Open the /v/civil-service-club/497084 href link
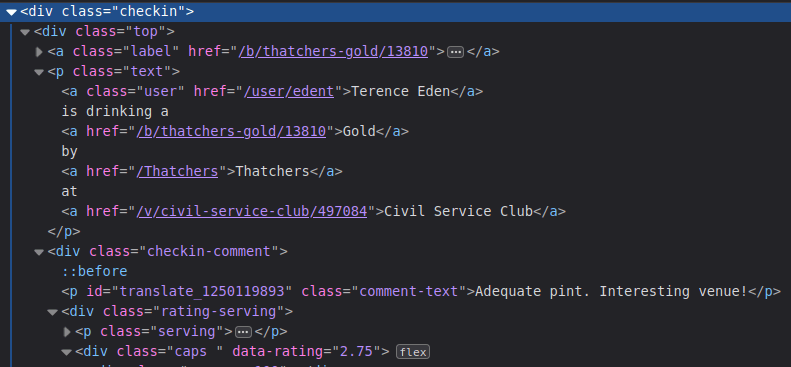The image size is (791, 367). click(x=252, y=211)
